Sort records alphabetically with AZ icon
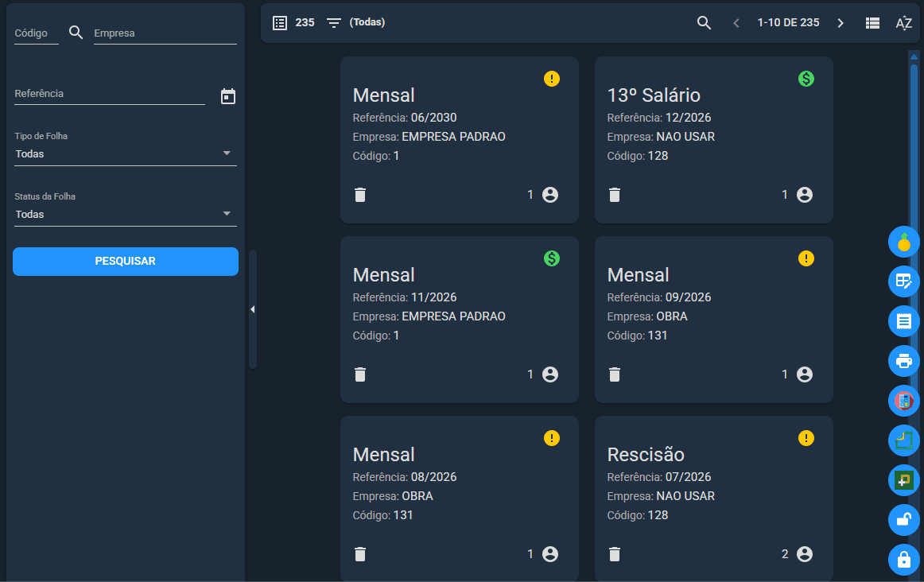Screen dimensions: 924x582 pos(903,23)
